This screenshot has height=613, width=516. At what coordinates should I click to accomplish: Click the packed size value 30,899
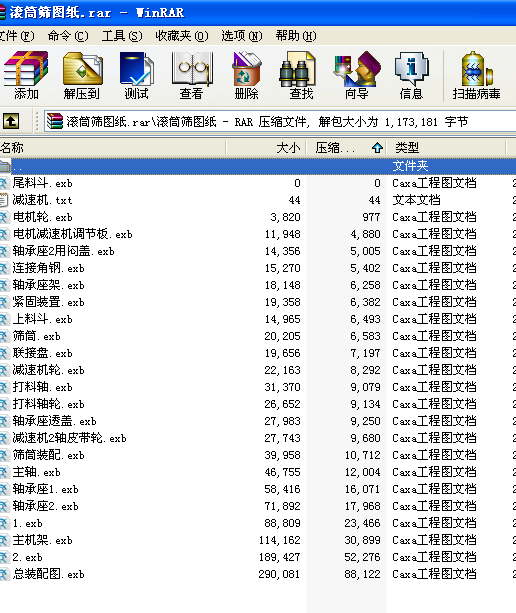click(362, 540)
